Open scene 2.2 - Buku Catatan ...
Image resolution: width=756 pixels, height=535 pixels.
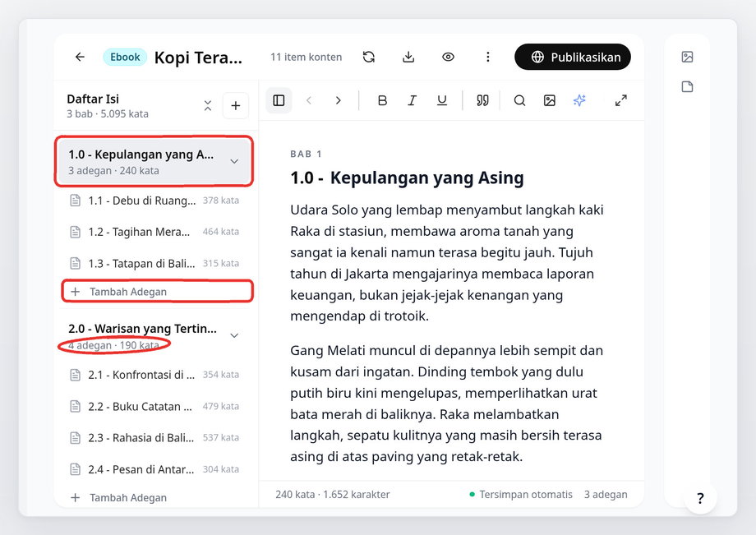tap(154, 406)
